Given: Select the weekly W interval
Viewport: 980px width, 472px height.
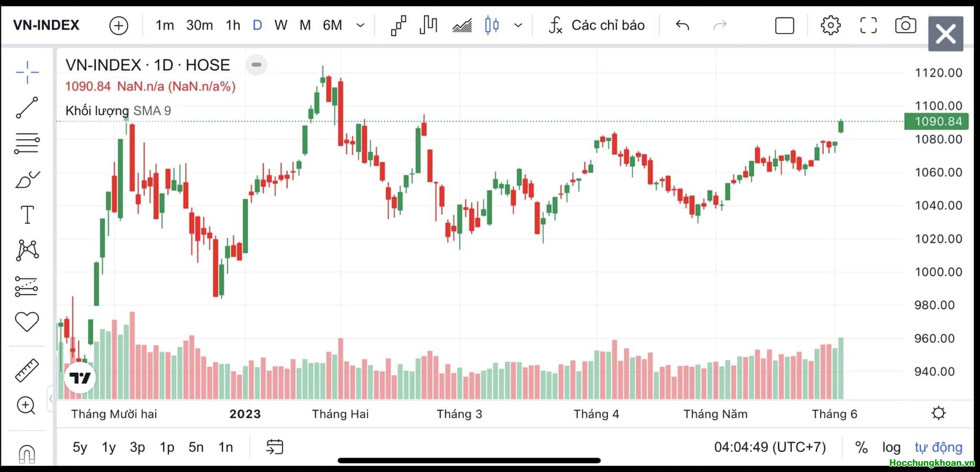Looking at the screenshot, I should pos(281,25).
